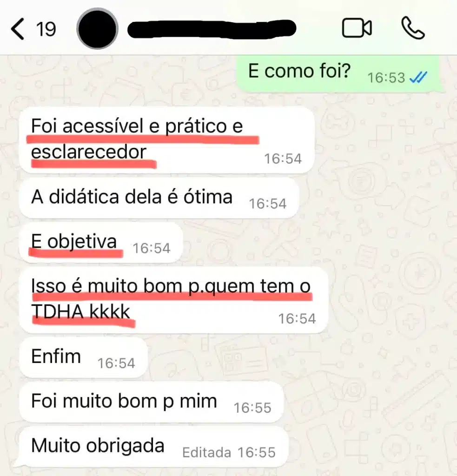This screenshot has height=476, width=457.
Task: Tap the 16:53 timestamp on sent message
Action: click(x=386, y=78)
